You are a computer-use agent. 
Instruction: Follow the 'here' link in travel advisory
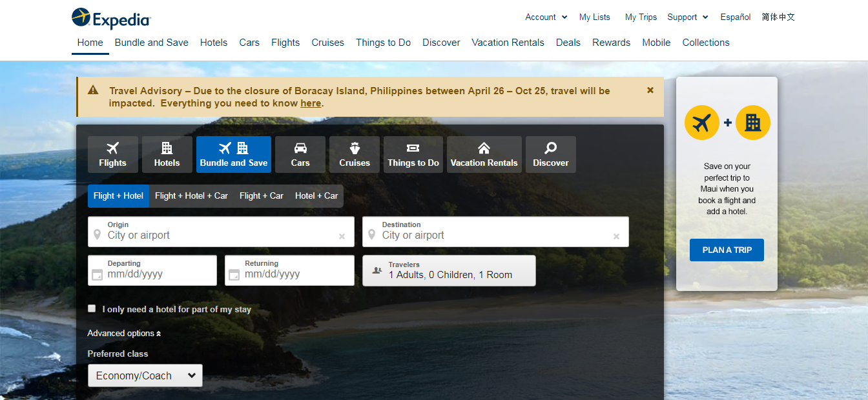pyautogui.click(x=311, y=103)
